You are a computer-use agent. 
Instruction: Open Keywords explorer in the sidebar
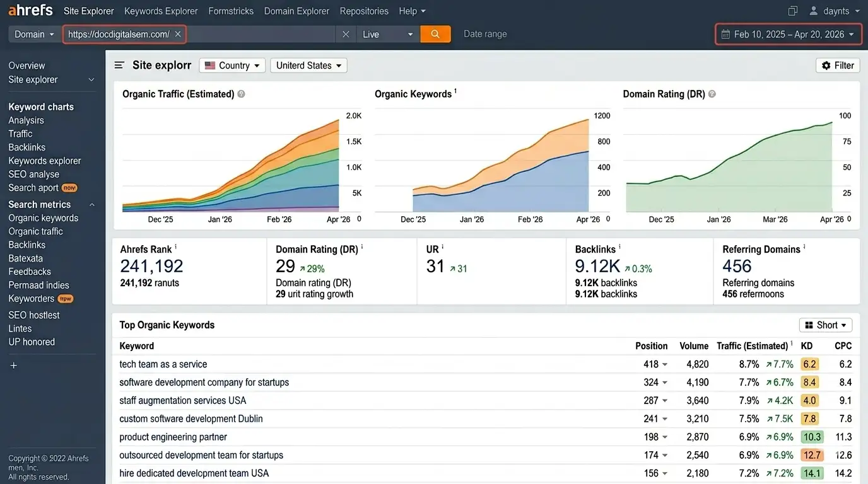click(45, 161)
